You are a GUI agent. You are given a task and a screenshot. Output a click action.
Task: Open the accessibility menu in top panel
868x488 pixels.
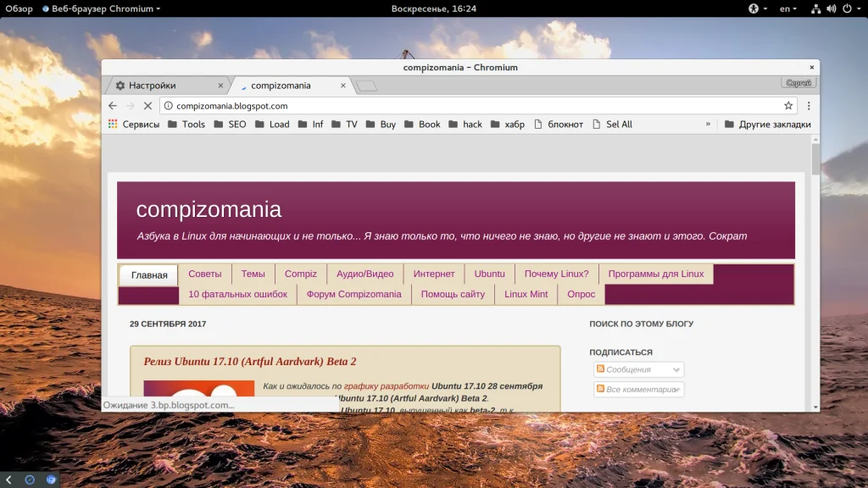(x=757, y=8)
